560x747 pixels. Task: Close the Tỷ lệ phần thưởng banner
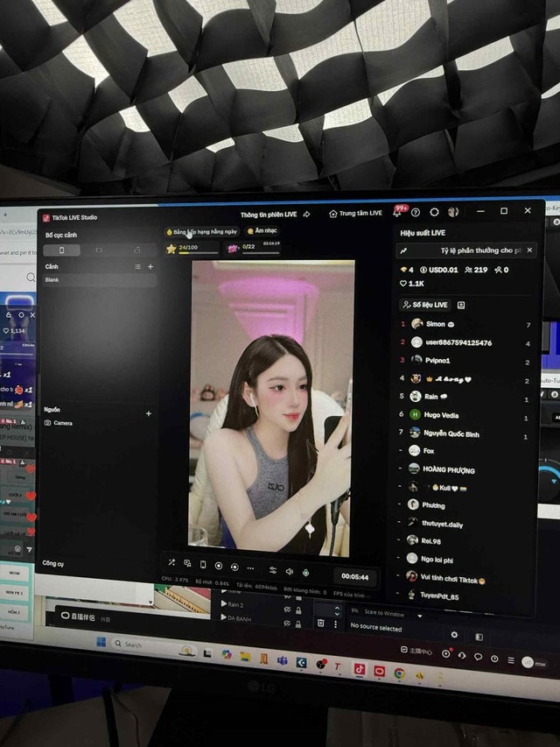[x=529, y=250]
